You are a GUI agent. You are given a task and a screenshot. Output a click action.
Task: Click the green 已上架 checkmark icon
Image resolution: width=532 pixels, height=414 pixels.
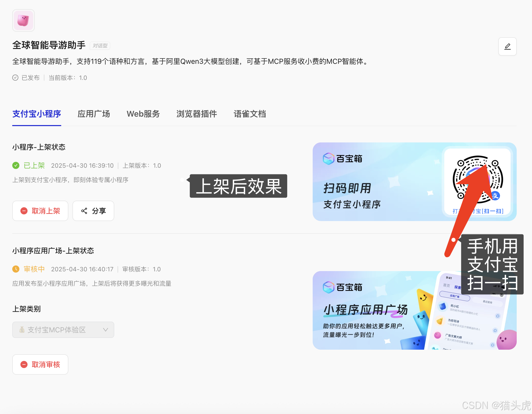pyautogui.click(x=16, y=165)
